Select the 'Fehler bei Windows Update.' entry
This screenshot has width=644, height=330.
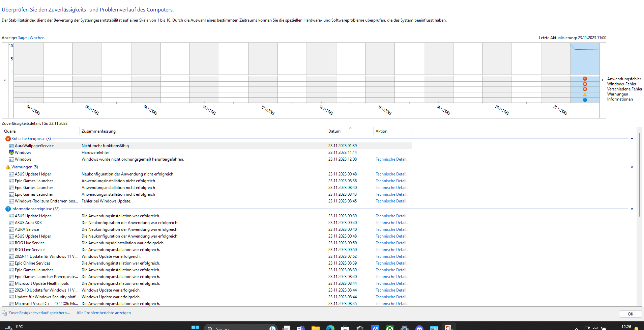click(x=207, y=201)
